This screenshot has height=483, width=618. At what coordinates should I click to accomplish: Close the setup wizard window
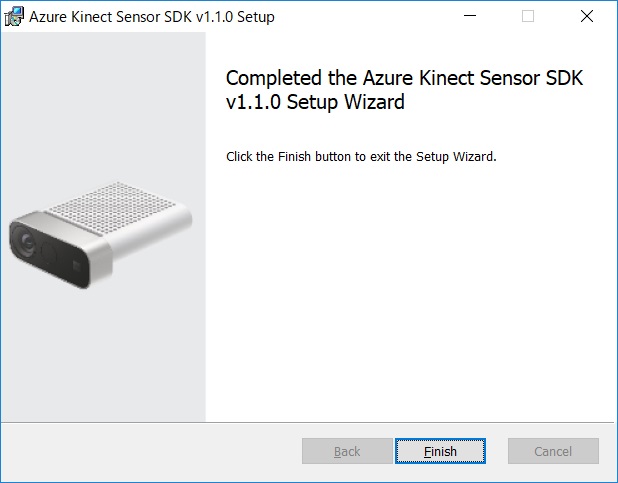(x=587, y=16)
